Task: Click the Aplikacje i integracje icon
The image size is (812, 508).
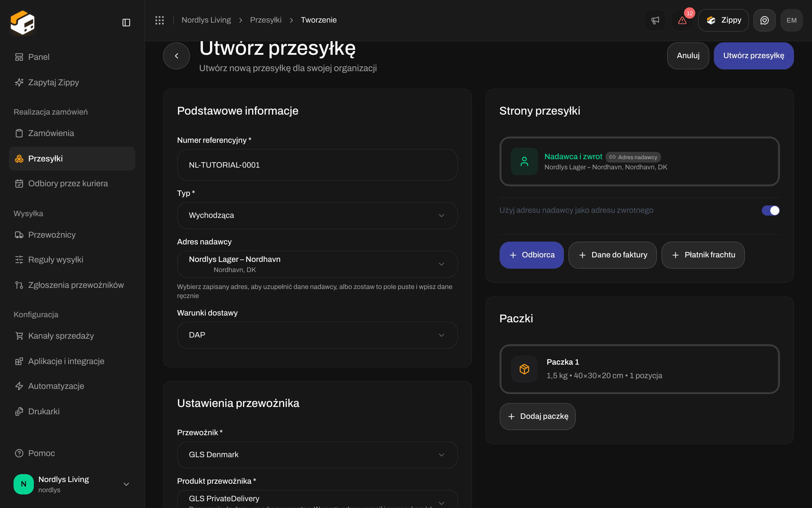Action: (x=19, y=361)
